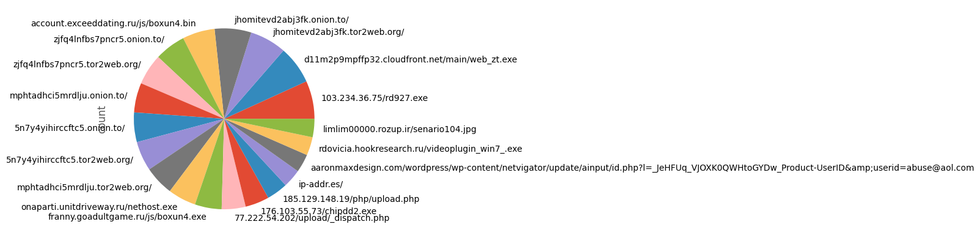The width and height of the screenshot is (980, 238).
Task: Click the 5n7y4yihirccftc5.tor2web.org/ label
Action: point(70,160)
